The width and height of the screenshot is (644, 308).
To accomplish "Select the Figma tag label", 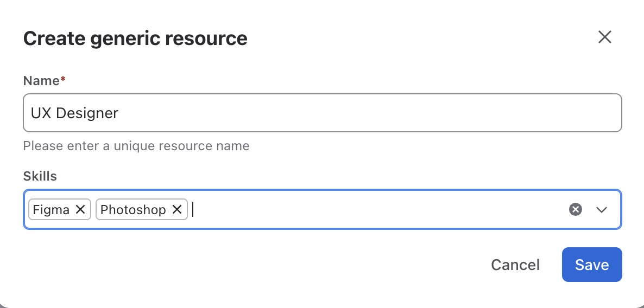I will coord(51,210).
